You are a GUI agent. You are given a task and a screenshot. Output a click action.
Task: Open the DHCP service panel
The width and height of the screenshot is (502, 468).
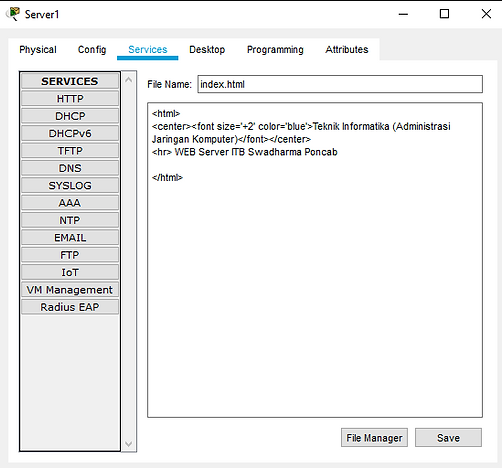(x=70, y=116)
